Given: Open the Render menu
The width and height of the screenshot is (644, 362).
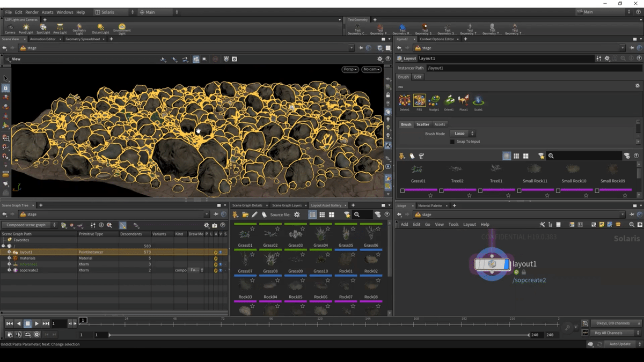Looking at the screenshot, I should pyautogui.click(x=32, y=12).
